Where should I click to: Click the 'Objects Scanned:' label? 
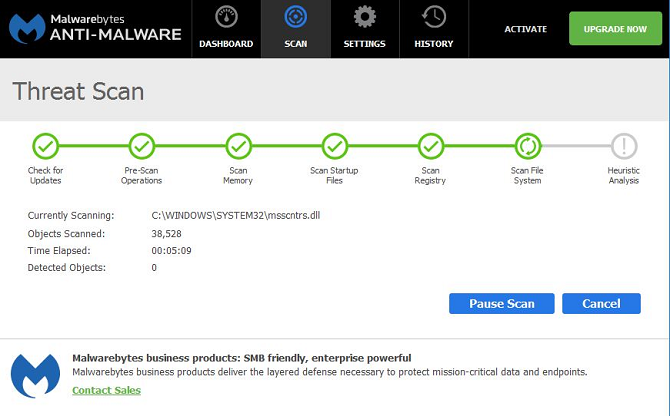click(66, 234)
